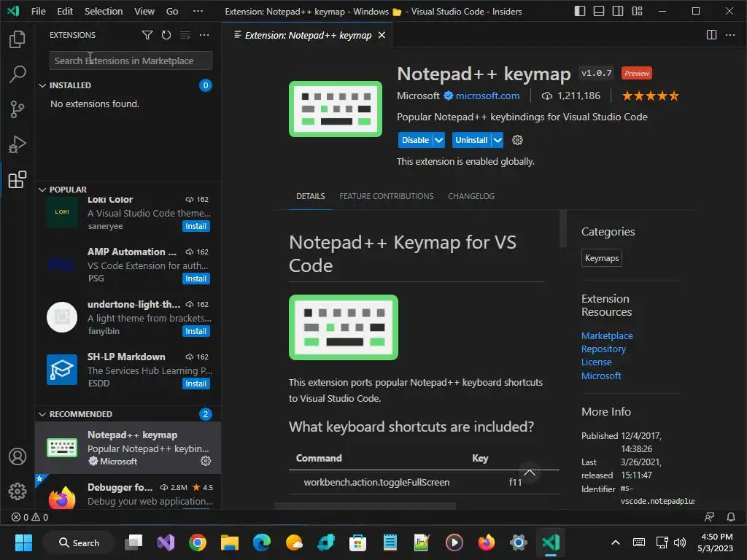747x560 pixels.
Task: Toggle the primary side bar layout icon
Action: [x=580, y=11]
